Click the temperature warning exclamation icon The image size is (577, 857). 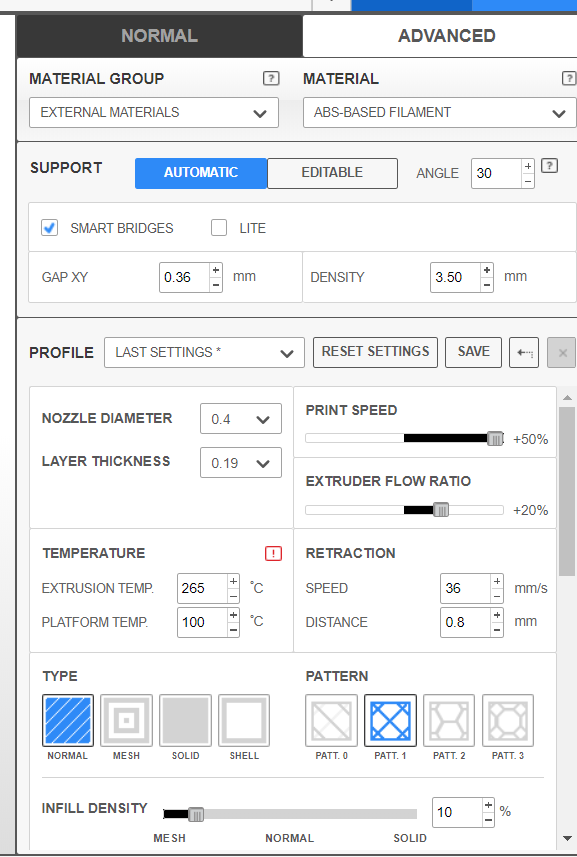coord(273,554)
